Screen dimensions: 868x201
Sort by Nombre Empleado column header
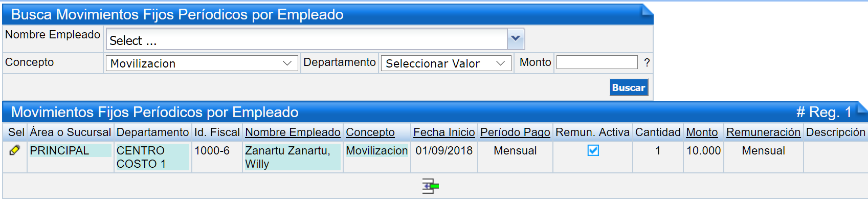(x=293, y=132)
